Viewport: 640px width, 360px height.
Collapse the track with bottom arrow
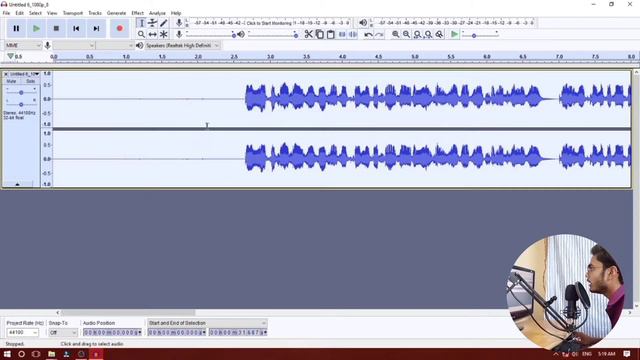[x=17, y=184]
